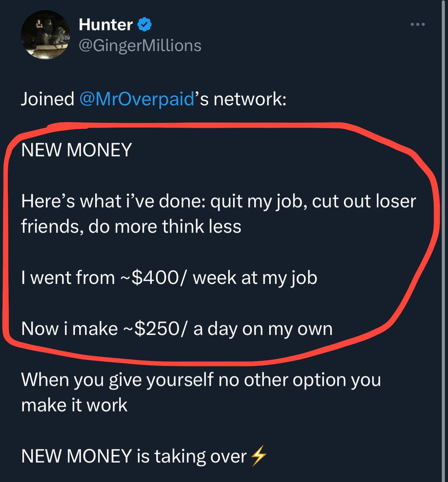The image size is (448, 482).
Task: Click the display name Hunter
Action: (x=106, y=25)
